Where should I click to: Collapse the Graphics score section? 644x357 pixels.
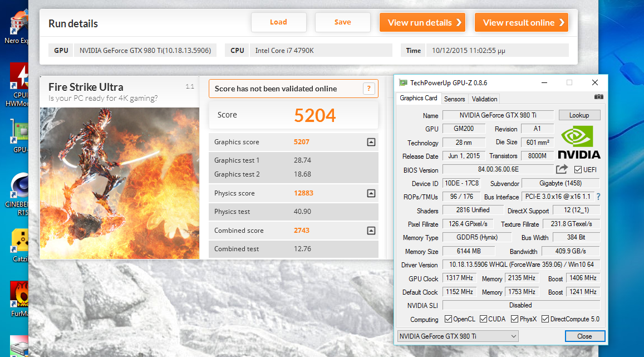[371, 142]
